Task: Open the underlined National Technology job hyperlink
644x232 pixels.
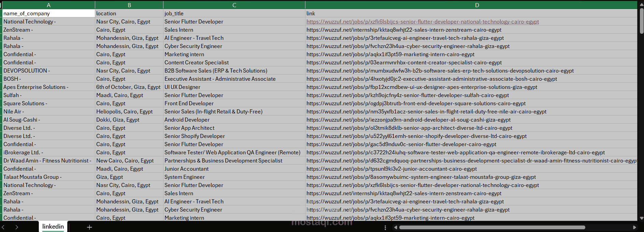Action: pos(423,21)
